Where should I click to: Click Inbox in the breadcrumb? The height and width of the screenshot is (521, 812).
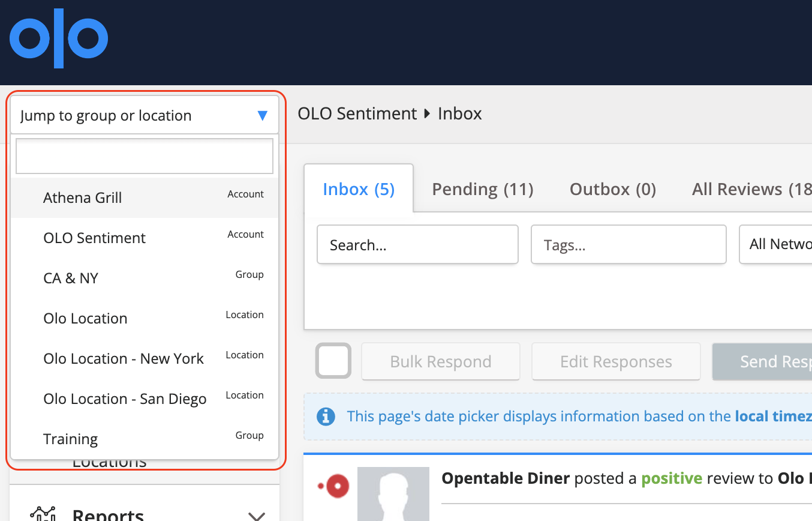460,113
